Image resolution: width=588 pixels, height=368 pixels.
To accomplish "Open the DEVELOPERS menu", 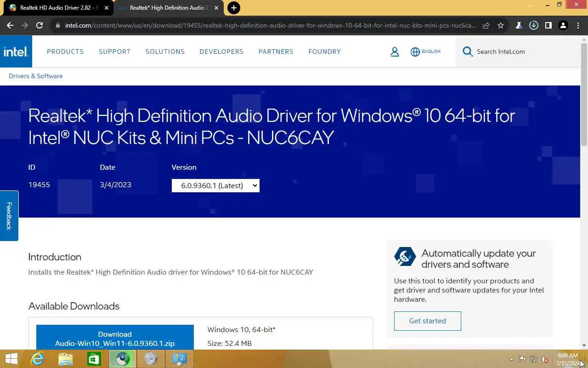I will coord(221,52).
